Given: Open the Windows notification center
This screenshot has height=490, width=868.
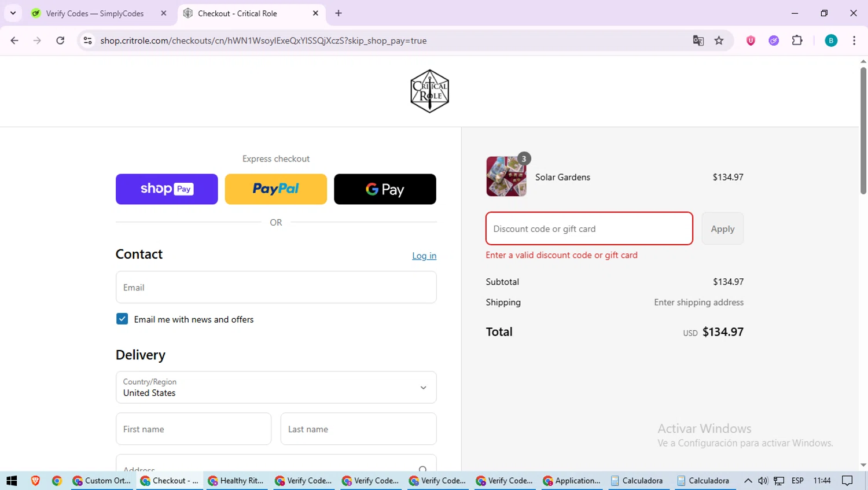Looking at the screenshot, I should [847, 481].
